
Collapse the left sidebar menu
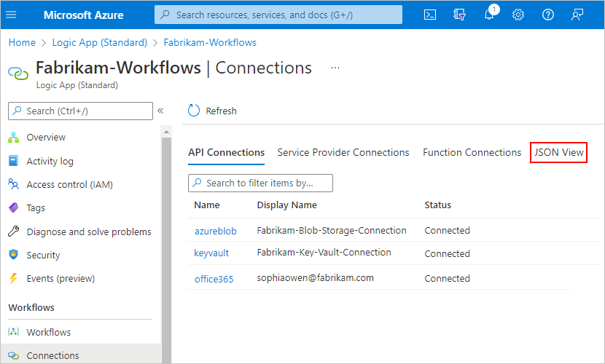(160, 111)
